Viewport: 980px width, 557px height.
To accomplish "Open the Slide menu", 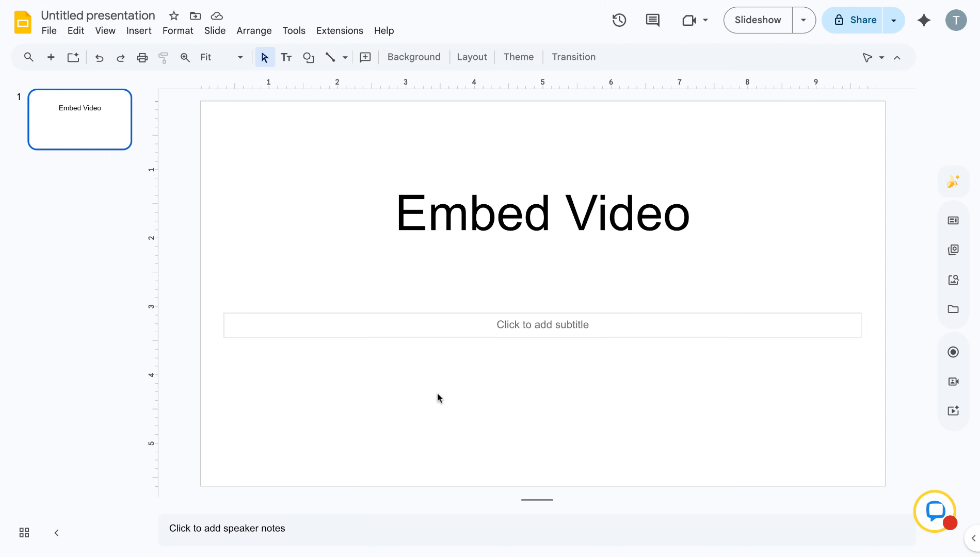I will (215, 31).
